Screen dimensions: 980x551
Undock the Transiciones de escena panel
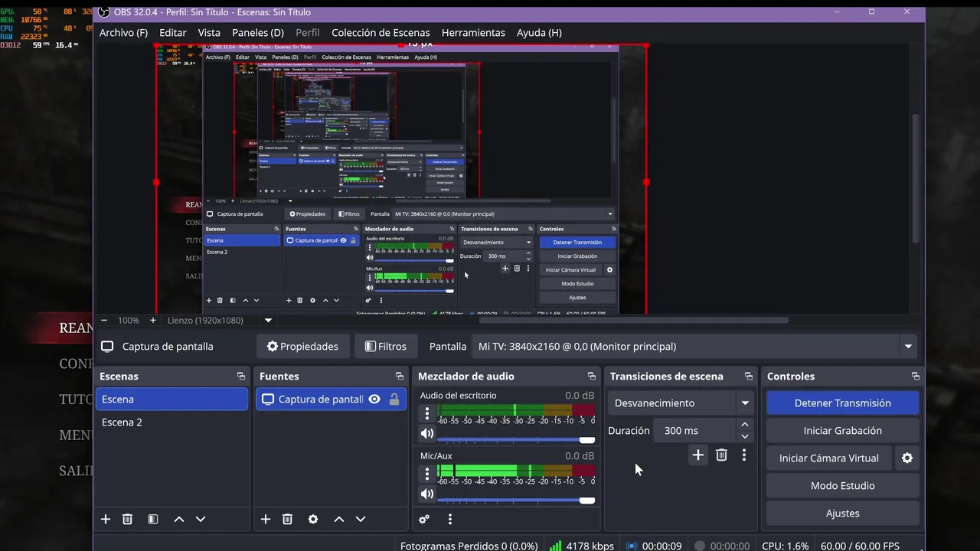click(749, 377)
